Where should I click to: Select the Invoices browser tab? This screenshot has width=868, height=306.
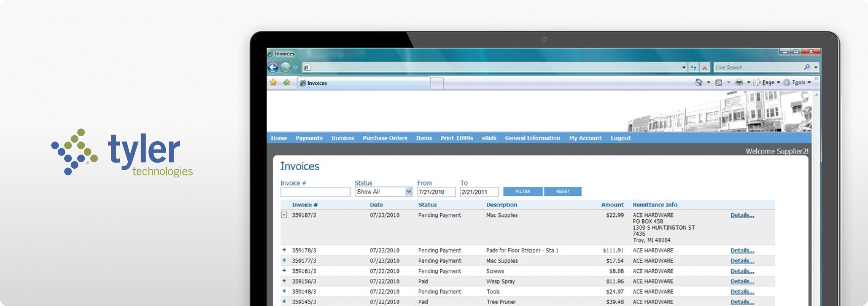pyautogui.click(x=364, y=83)
